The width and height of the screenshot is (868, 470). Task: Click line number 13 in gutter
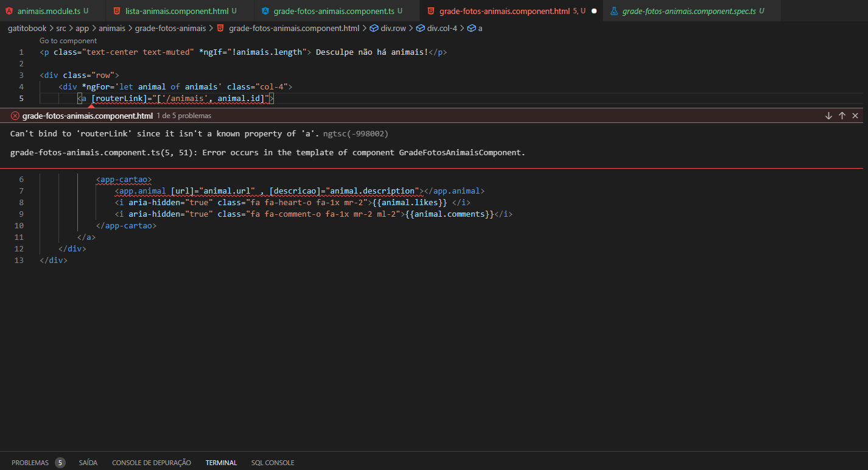[x=19, y=261]
